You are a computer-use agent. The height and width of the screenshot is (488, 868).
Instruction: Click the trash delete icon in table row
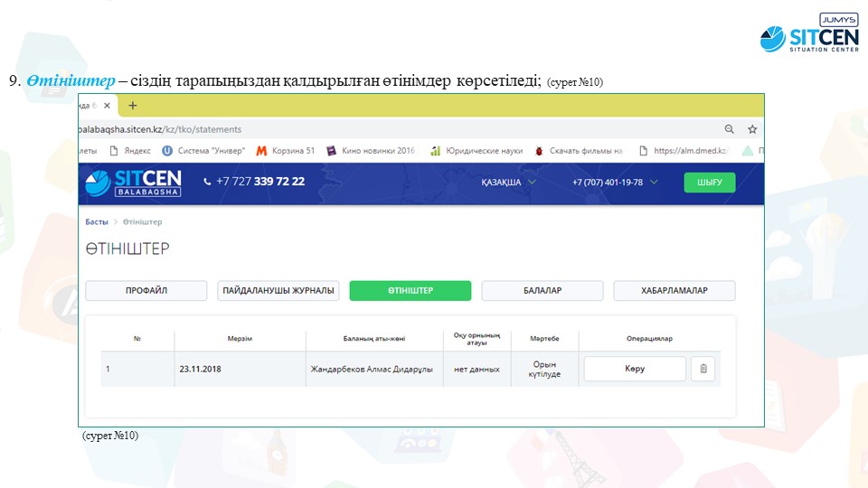[705, 369]
